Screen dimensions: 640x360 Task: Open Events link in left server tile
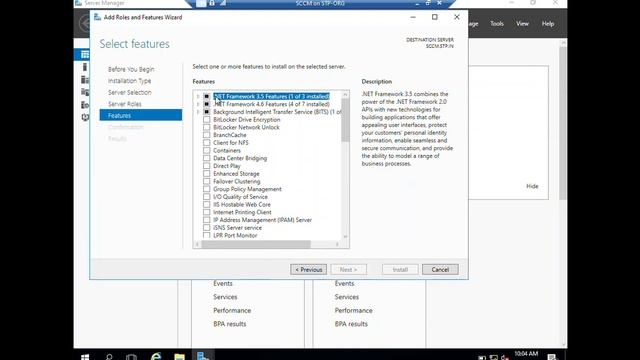223,283
